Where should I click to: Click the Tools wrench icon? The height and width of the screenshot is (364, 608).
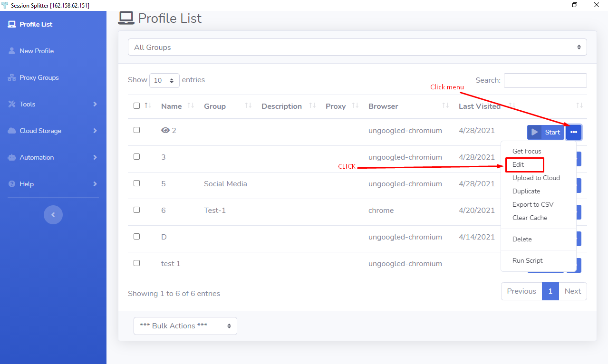12,104
